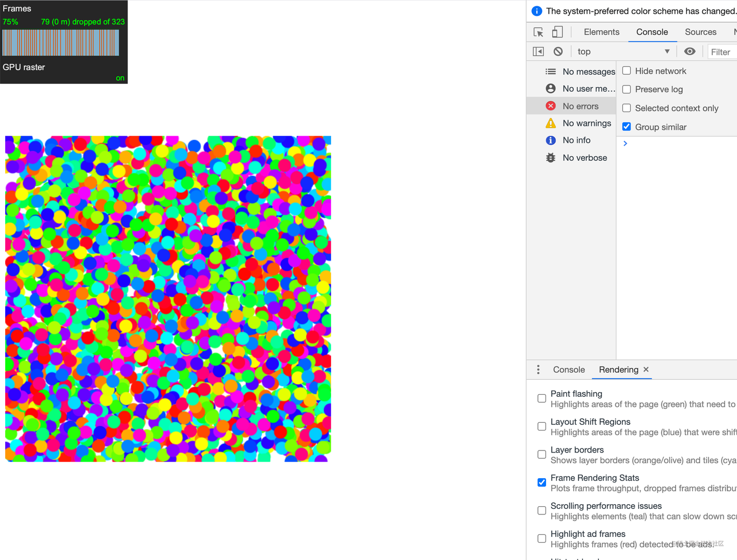Enable the Preserve log checkbox
The width and height of the screenshot is (737, 560).
click(626, 89)
